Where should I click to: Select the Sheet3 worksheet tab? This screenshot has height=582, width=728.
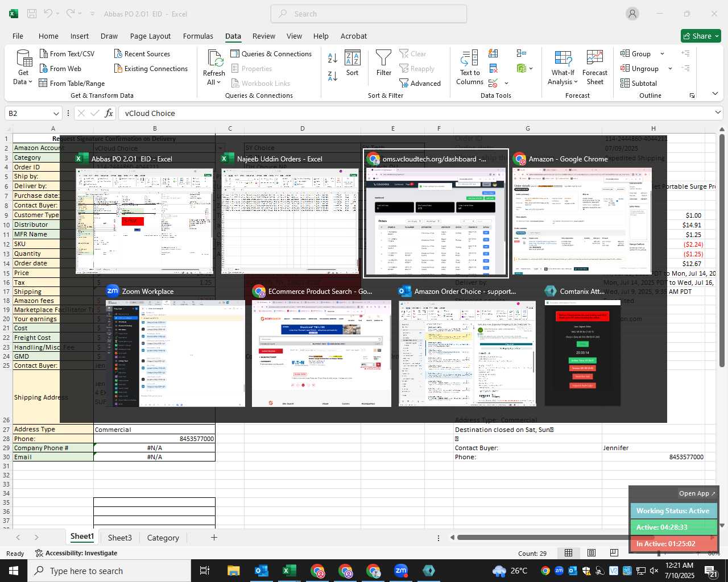click(x=119, y=538)
